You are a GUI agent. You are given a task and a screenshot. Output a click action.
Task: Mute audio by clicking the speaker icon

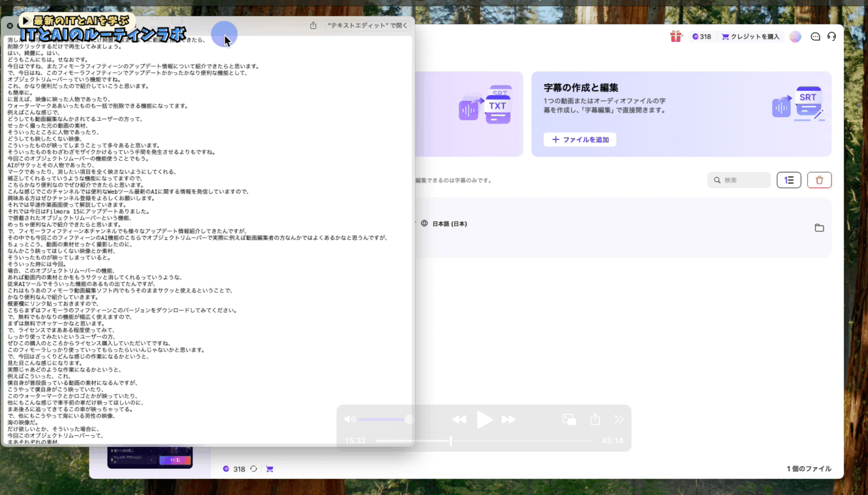click(350, 419)
